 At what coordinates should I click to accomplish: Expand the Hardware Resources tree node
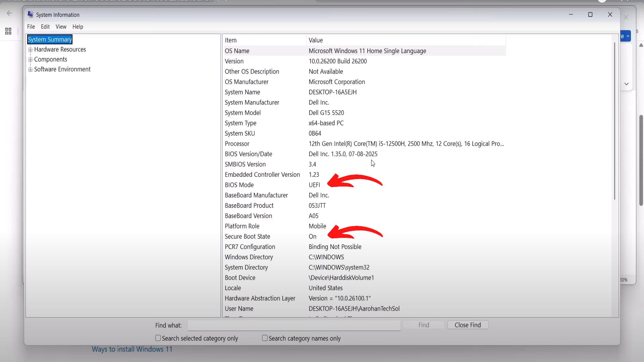click(31, 50)
